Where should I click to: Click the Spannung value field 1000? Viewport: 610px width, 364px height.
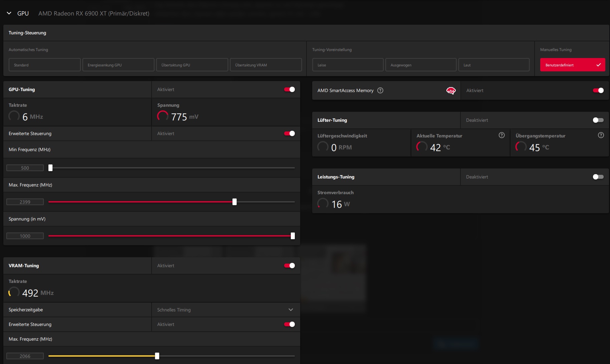point(25,236)
